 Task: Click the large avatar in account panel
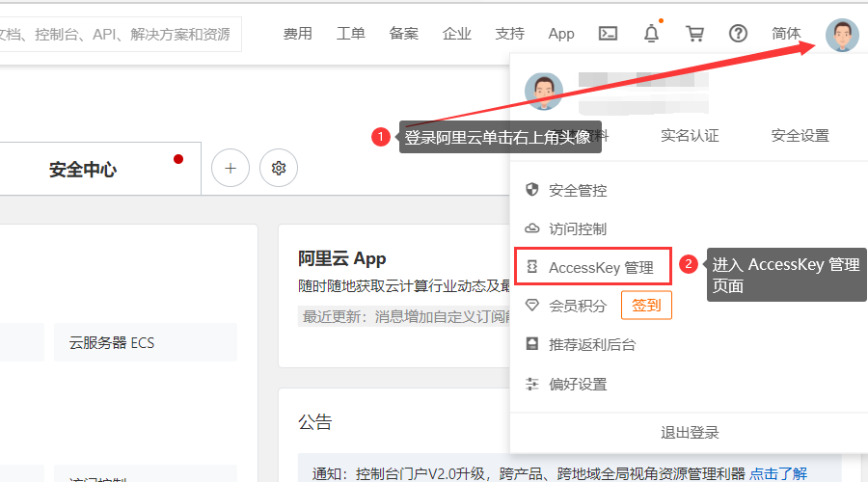pos(544,92)
